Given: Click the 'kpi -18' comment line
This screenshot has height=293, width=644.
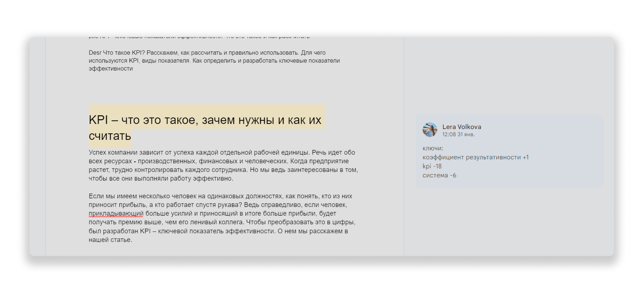Looking at the screenshot, I should [432, 166].
